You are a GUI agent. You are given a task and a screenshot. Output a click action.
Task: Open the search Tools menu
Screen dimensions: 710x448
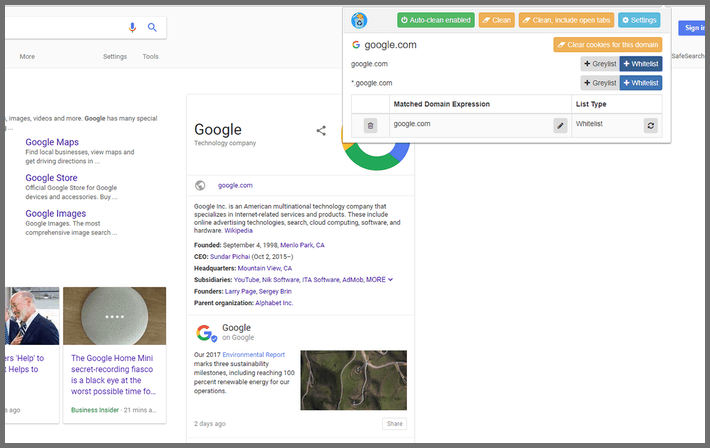(x=150, y=57)
